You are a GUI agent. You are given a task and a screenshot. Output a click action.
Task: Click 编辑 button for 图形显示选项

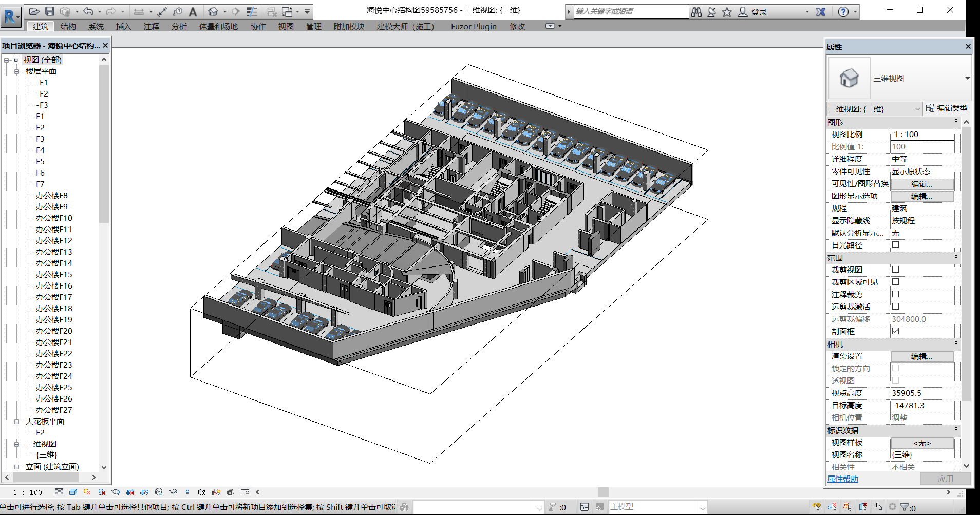[x=922, y=196]
